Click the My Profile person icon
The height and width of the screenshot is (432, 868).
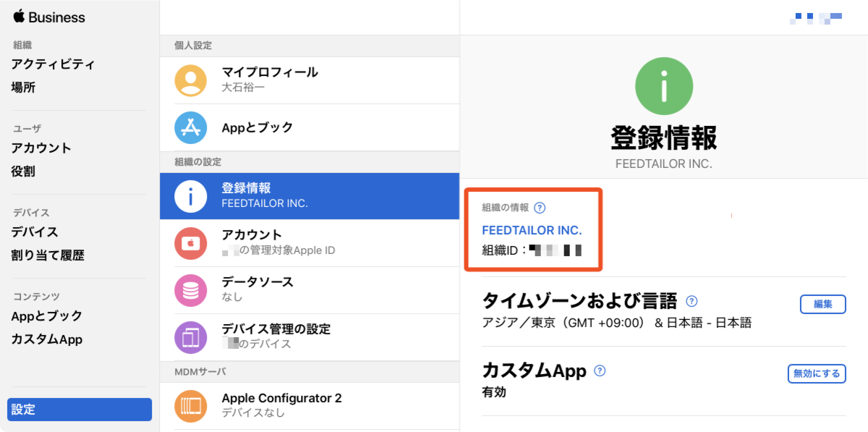click(x=190, y=80)
